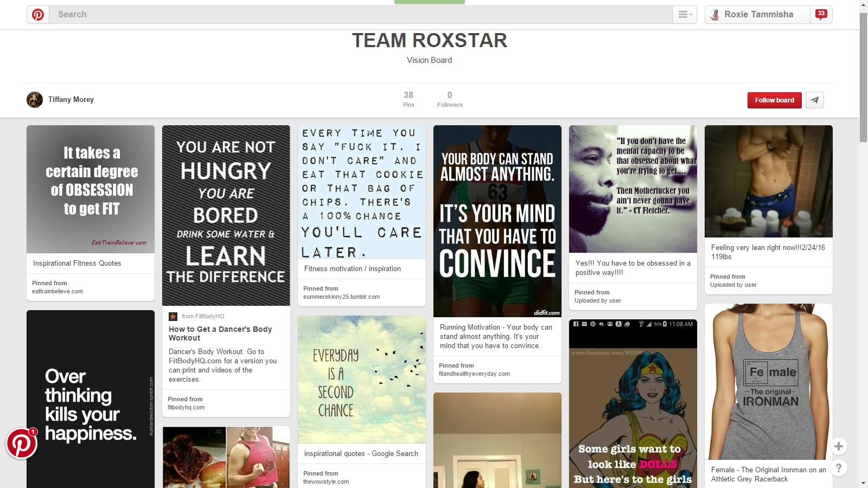This screenshot has height=488, width=868.
Task: Click the FitBodyHQ.com link in the description
Action: (195, 361)
